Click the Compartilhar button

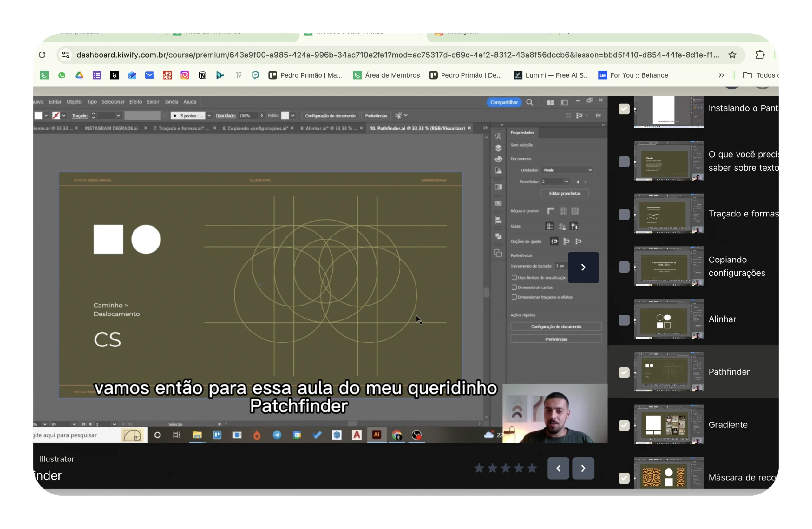pyautogui.click(x=504, y=102)
